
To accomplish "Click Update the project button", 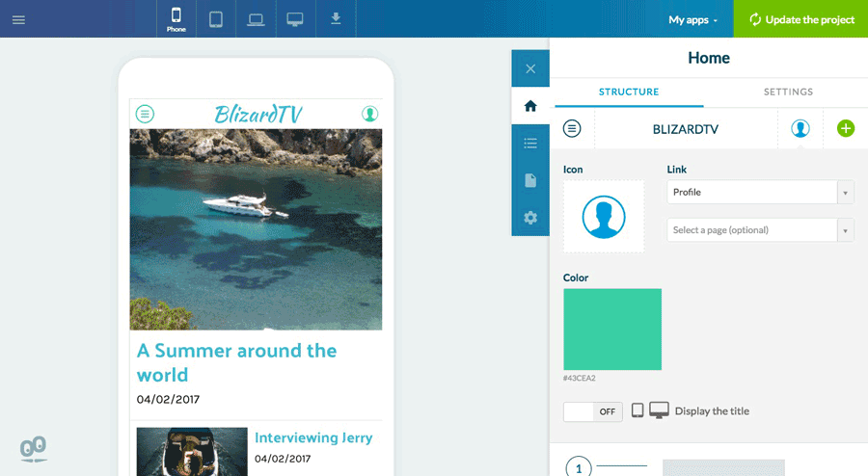I will pos(800,19).
